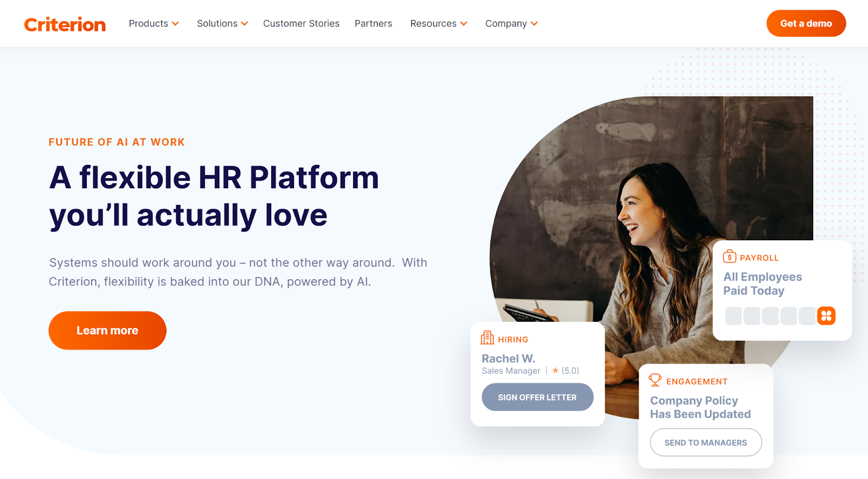The image size is (868, 479).
Task: Expand the Products dropdown chevron
Action: pos(175,24)
